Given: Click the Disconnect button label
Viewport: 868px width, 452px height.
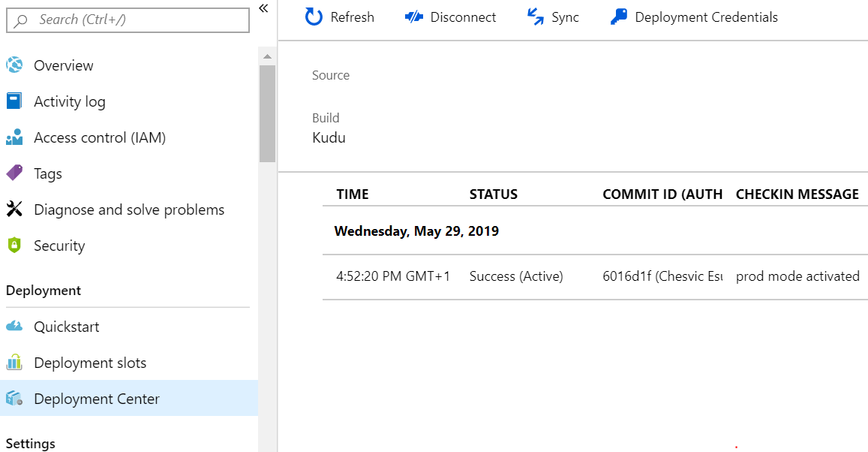Looking at the screenshot, I should (x=463, y=17).
